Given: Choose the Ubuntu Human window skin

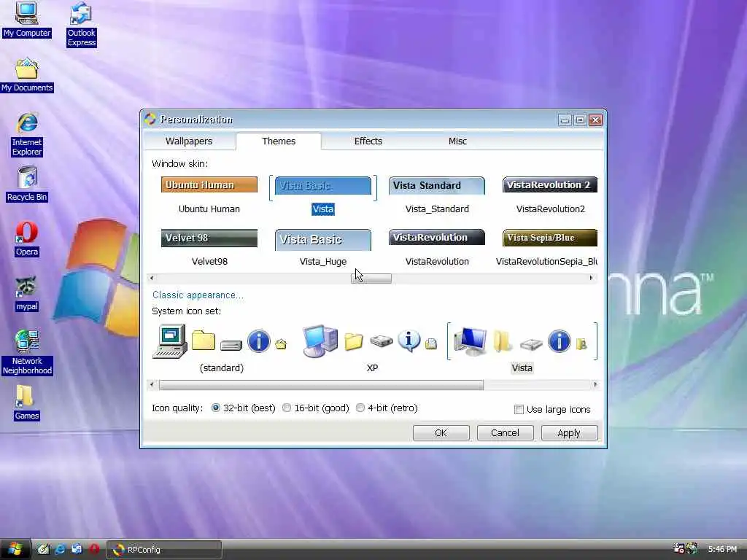Looking at the screenshot, I should tap(209, 195).
